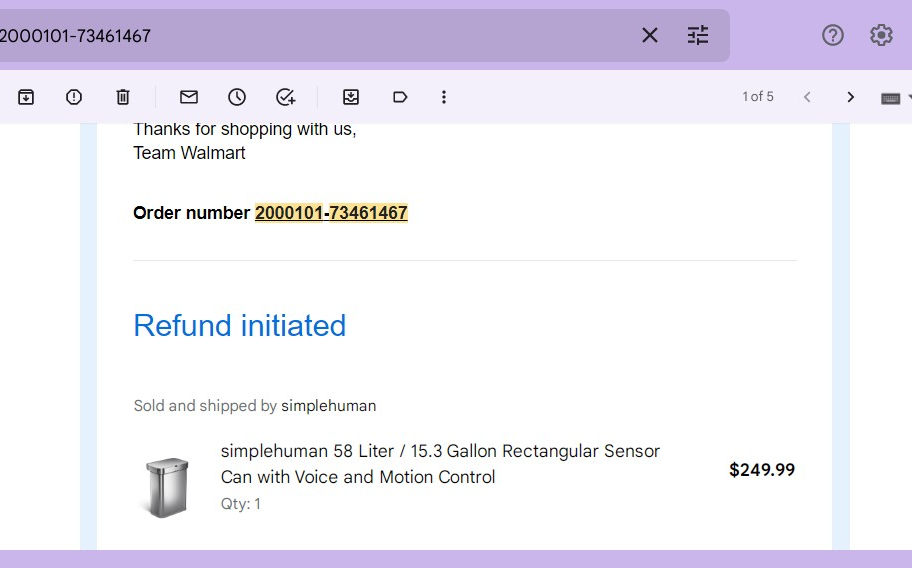Open the More options three-dot menu
This screenshot has height=568, width=912.
(444, 97)
